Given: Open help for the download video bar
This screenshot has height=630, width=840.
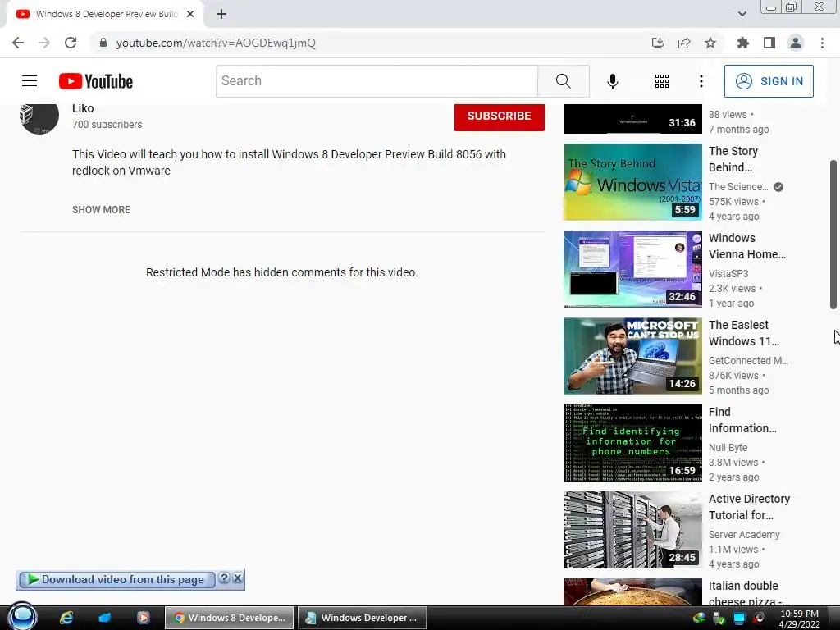Looking at the screenshot, I should pos(225,578).
